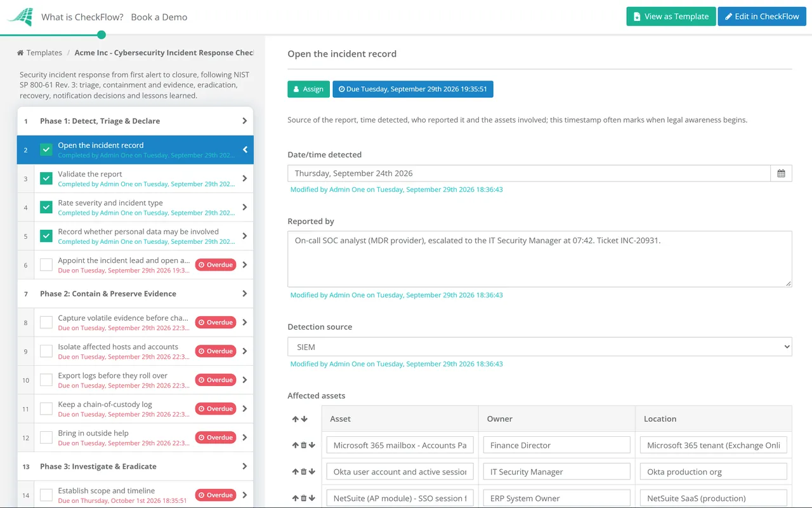Delete the Microsoft 365 mailbox asset row

[303, 446]
